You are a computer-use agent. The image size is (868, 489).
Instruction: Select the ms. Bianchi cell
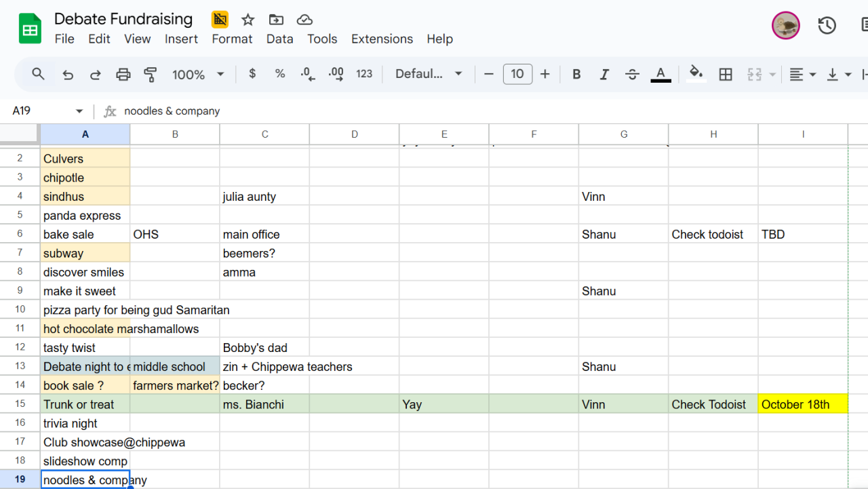[264, 404]
